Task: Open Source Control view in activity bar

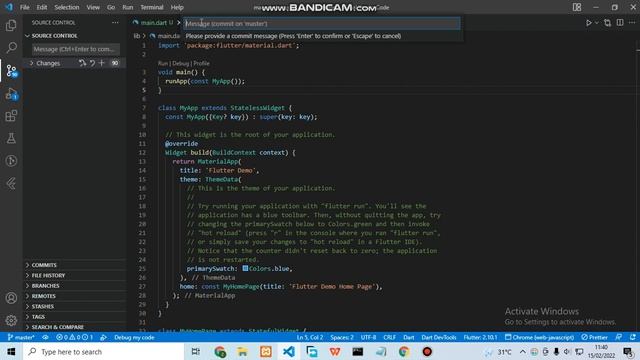Action: pos(11,70)
